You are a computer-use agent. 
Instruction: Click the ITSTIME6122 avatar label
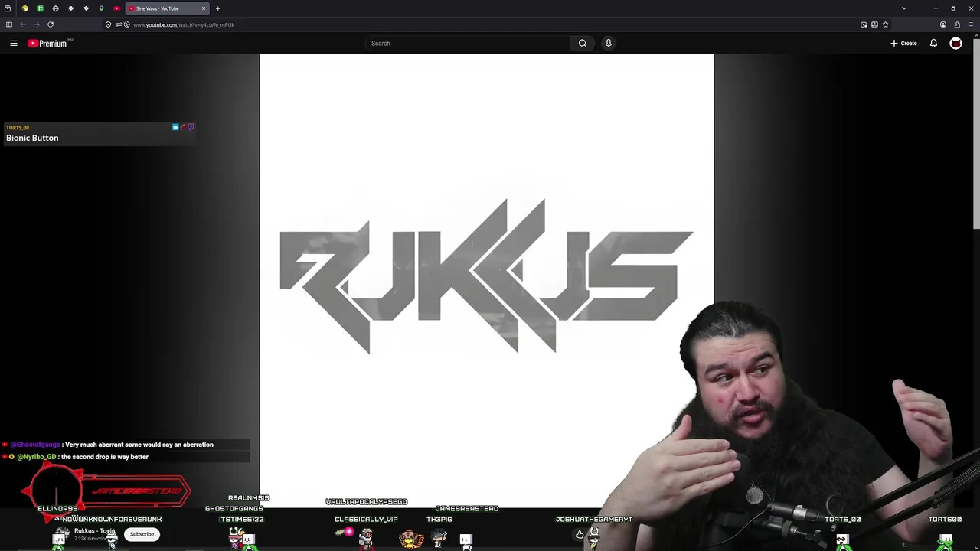coord(241,519)
